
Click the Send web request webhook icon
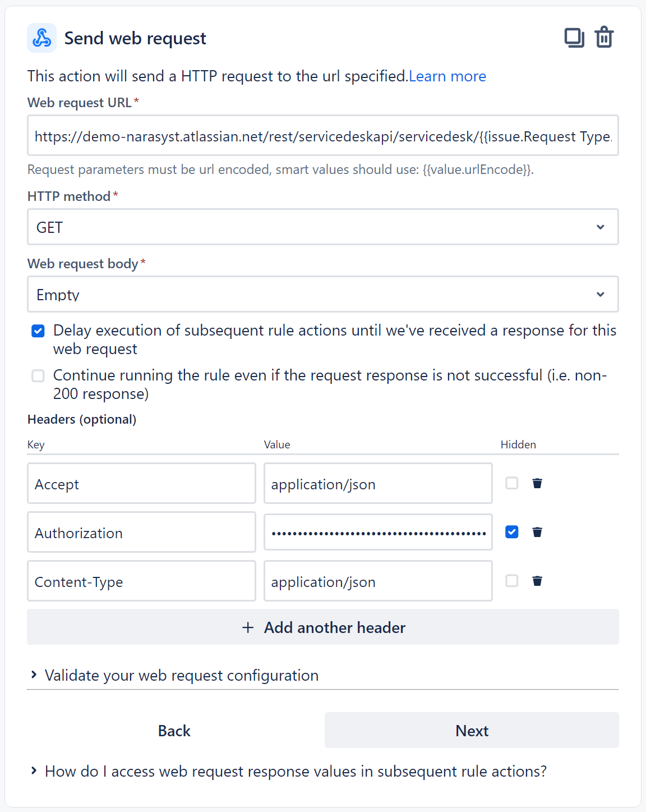pyautogui.click(x=41, y=38)
